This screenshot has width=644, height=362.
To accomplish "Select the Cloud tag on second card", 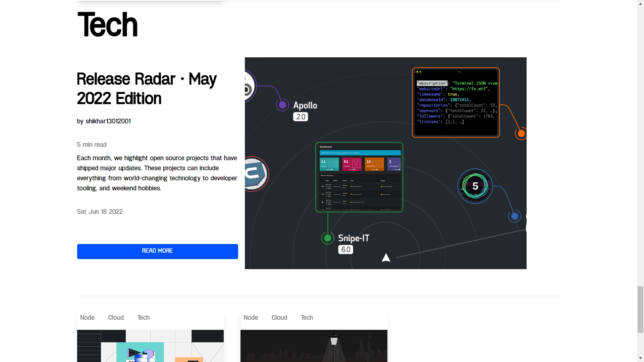I will tap(279, 317).
